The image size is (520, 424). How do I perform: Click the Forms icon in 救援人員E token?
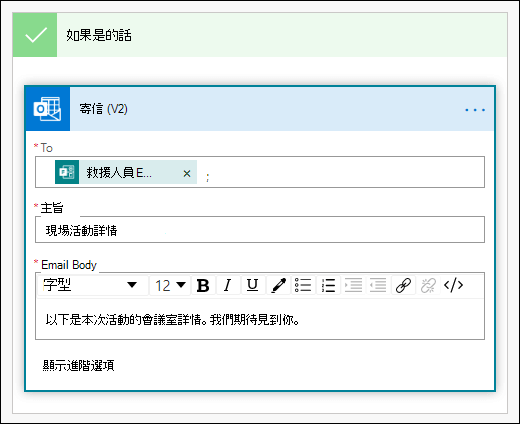point(67,172)
